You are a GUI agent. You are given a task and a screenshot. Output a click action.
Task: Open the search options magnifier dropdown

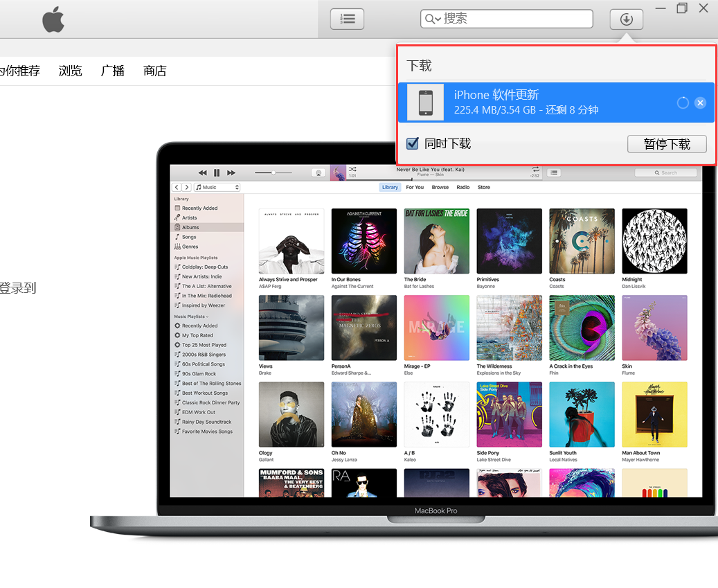tap(432, 19)
